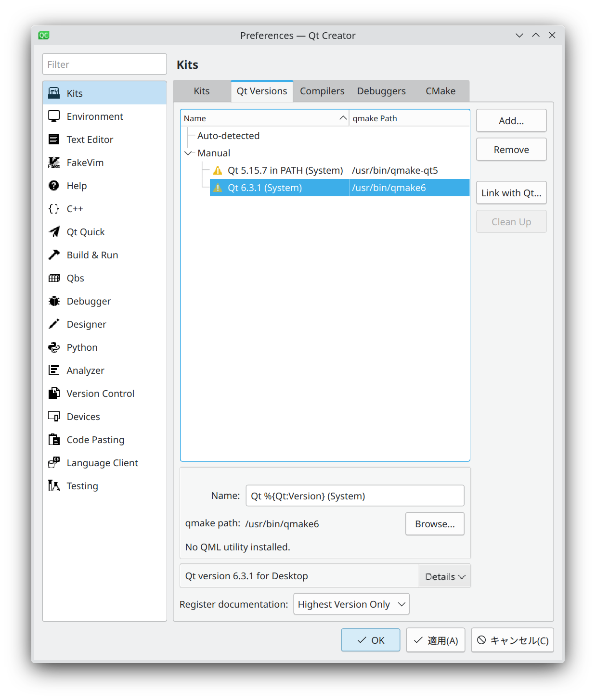This screenshot has height=700, width=596.
Task: Confirm preferences with OK button
Action: [x=371, y=640]
